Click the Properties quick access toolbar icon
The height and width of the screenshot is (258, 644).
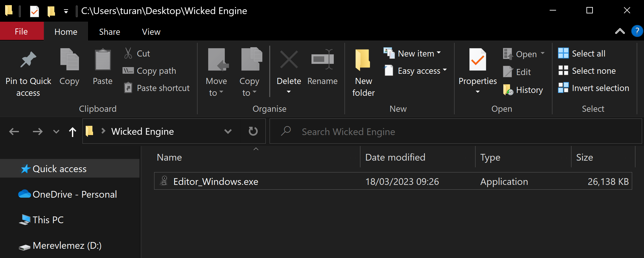click(x=35, y=11)
